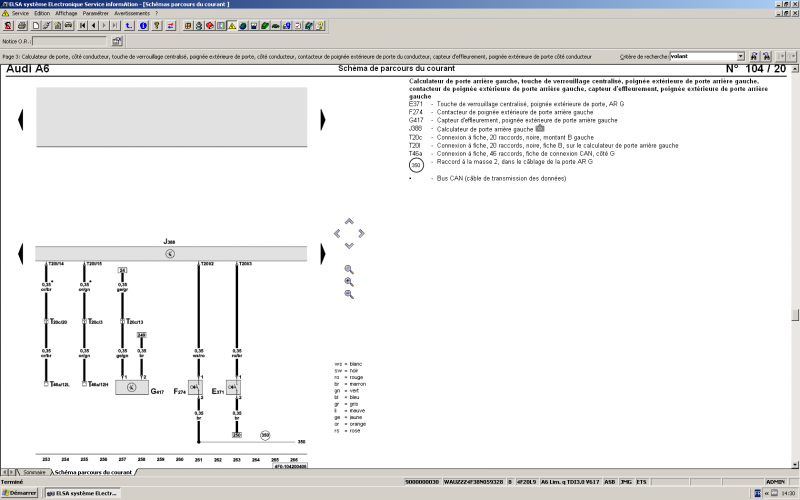The width and height of the screenshot is (800, 500).
Task: Click the E371 switch symbol in diagram
Action: point(233,387)
